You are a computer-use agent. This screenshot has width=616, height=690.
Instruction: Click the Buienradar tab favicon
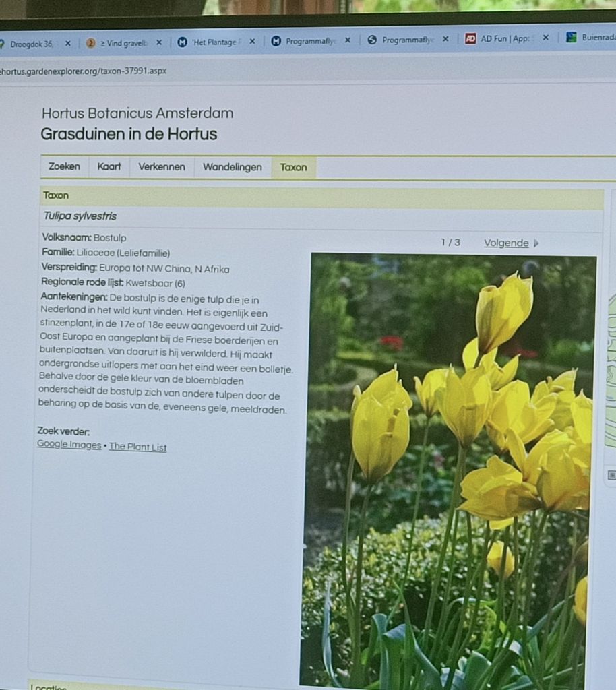tap(572, 37)
